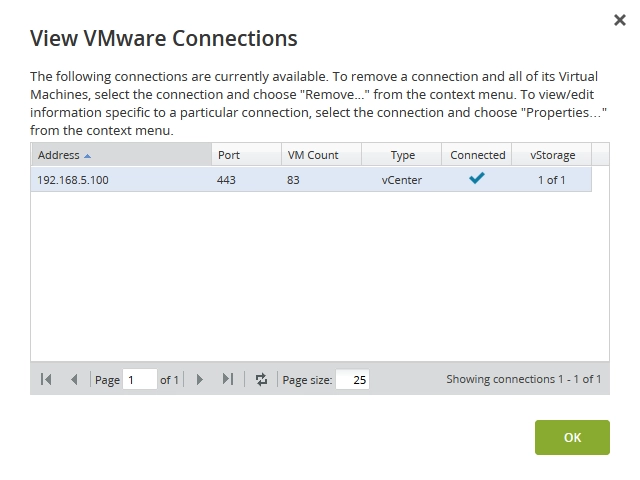Focus the page number input field
Image resolution: width=640 pixels, height=480 pixels.
(140, 380)
